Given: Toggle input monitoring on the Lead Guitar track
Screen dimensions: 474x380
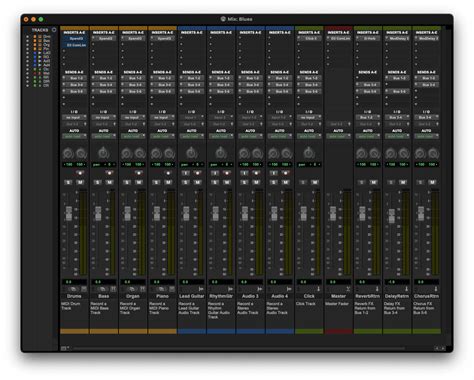Looking at the screenshot, I should [186, 173].
